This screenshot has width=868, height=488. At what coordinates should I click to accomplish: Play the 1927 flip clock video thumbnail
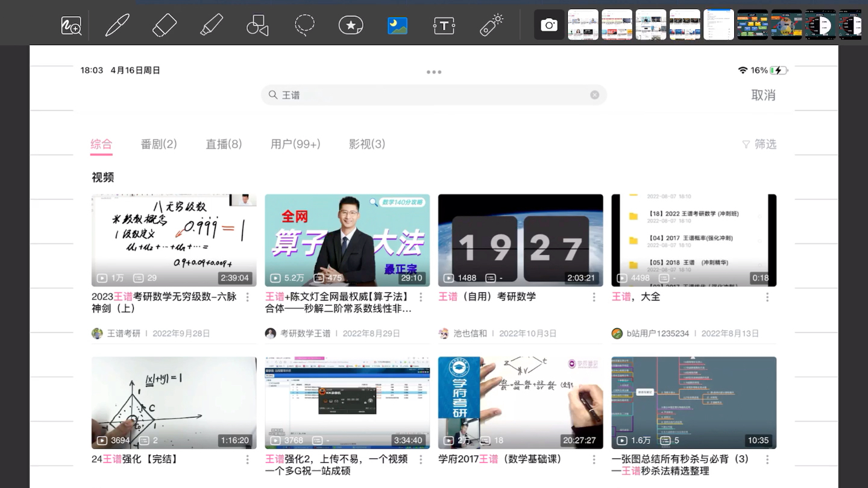coord(521,240)
